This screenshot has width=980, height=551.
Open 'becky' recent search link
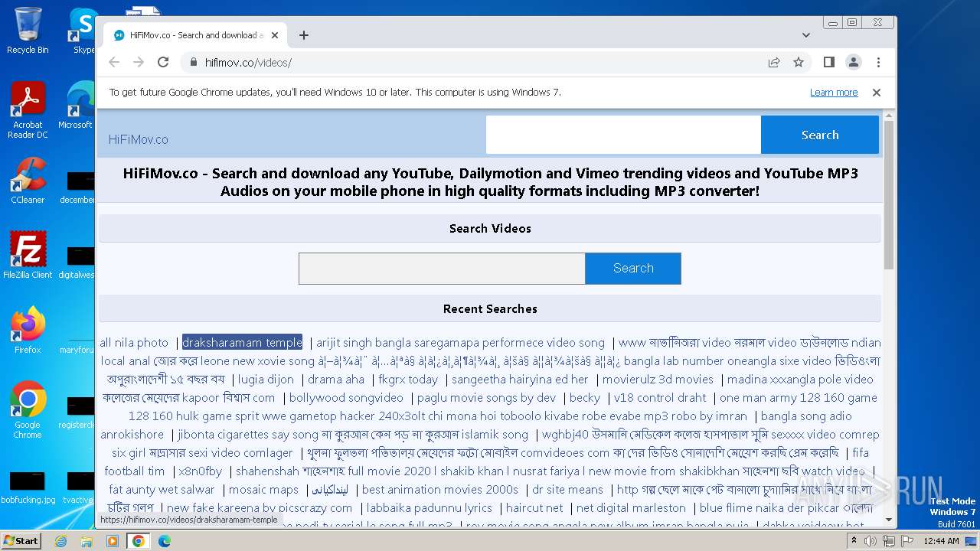coord(585,398)
